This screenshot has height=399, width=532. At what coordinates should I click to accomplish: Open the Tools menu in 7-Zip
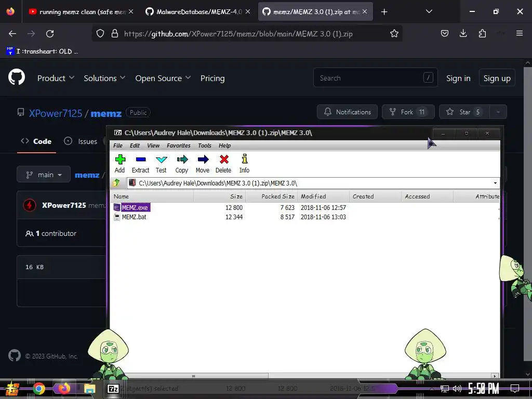pos(205,145)
